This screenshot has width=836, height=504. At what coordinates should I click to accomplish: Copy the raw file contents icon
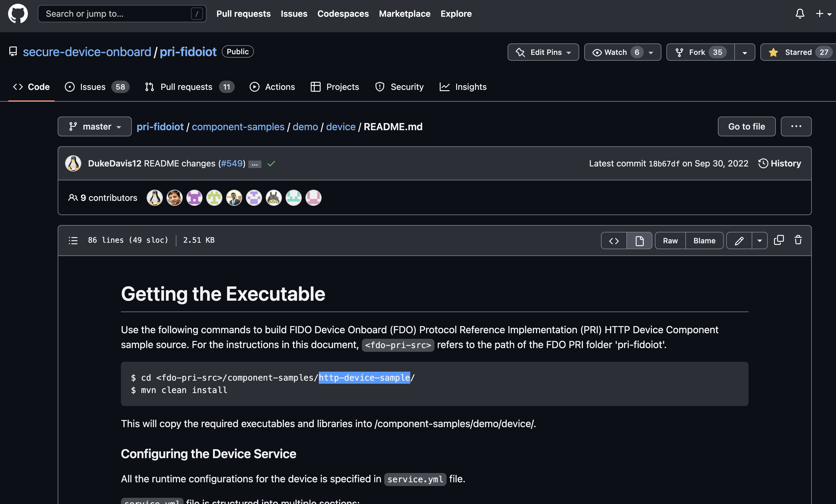click(779, 240)
